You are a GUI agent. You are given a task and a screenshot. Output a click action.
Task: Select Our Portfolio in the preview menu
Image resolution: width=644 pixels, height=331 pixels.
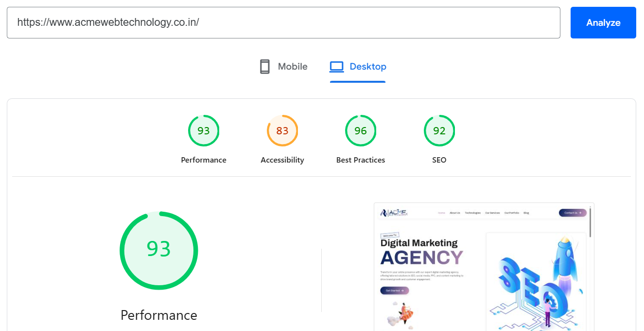coord(512,213)
